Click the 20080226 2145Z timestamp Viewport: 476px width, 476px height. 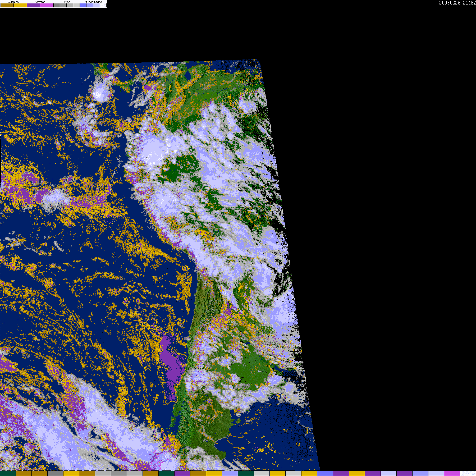point(457,3)
